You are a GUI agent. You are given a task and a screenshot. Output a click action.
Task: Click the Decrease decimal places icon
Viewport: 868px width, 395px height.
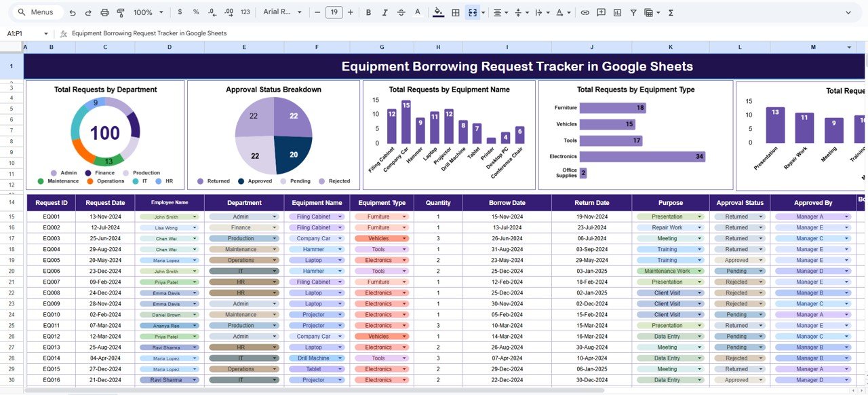pyautogui.click(x=211, y=12)
